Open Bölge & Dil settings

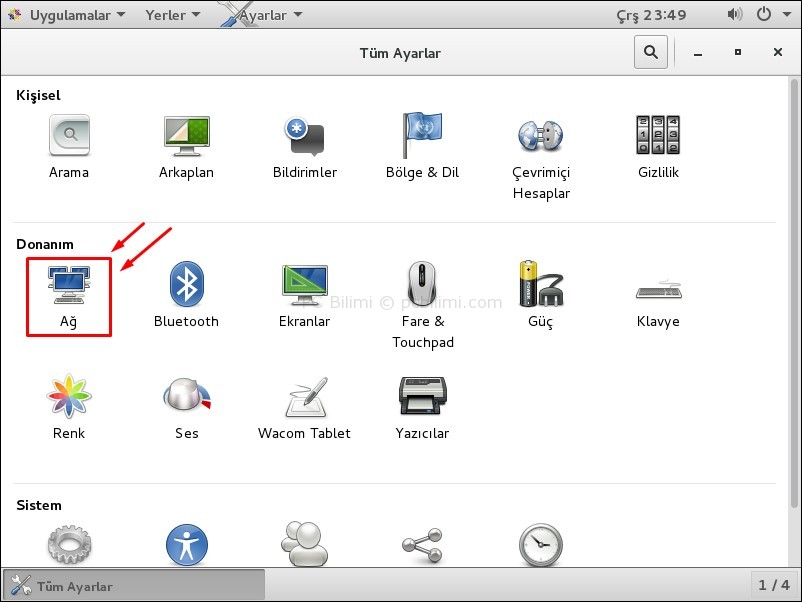422,147
